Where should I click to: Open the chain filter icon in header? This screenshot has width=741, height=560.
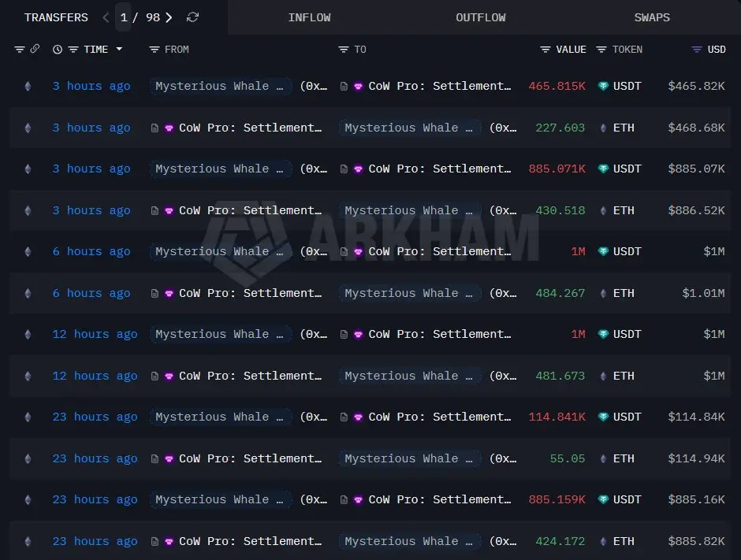pos(20,49)
